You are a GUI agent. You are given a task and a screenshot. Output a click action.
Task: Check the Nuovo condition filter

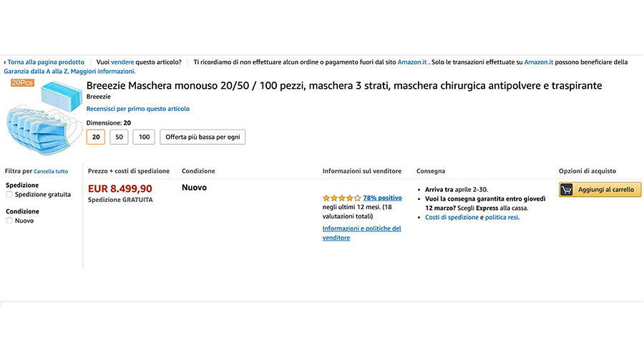[9, 221]
